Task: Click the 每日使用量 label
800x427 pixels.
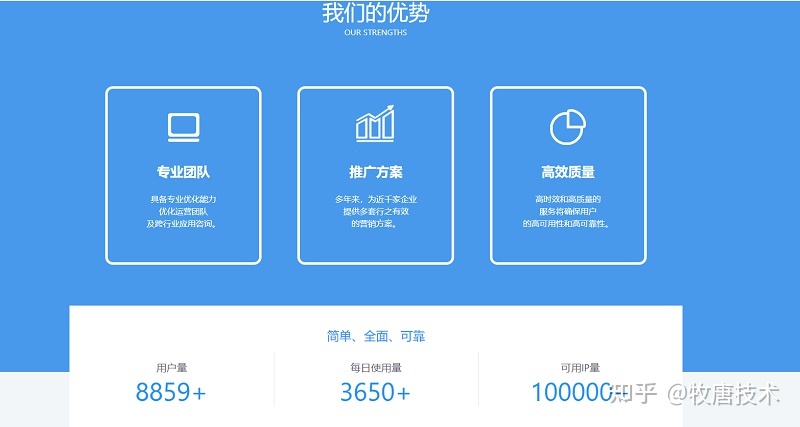Action: click(x=376, y=367)
